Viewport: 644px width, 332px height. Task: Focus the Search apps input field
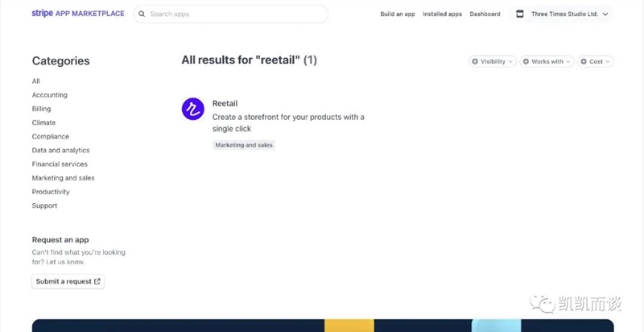(x=231, y=14)
